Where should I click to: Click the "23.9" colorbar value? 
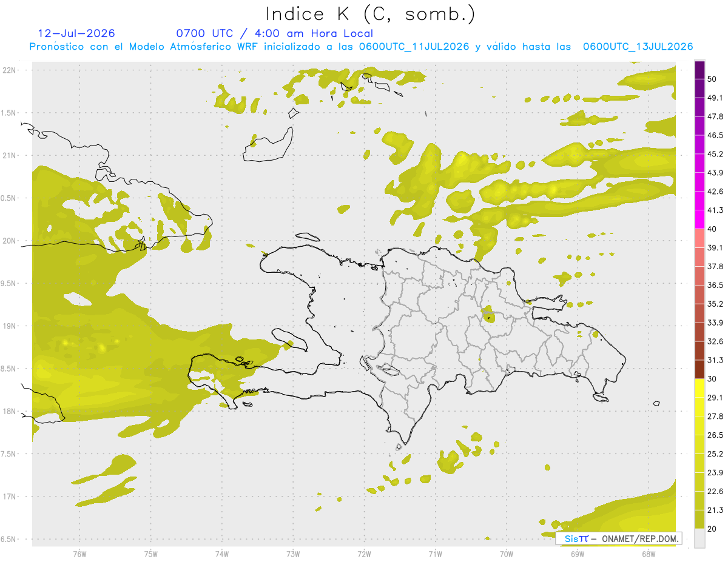coord(715,473)
